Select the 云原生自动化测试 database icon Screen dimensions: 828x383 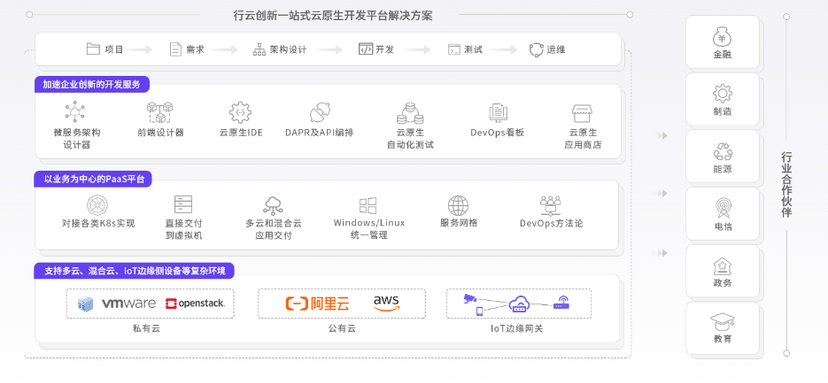tap(410, 113)
